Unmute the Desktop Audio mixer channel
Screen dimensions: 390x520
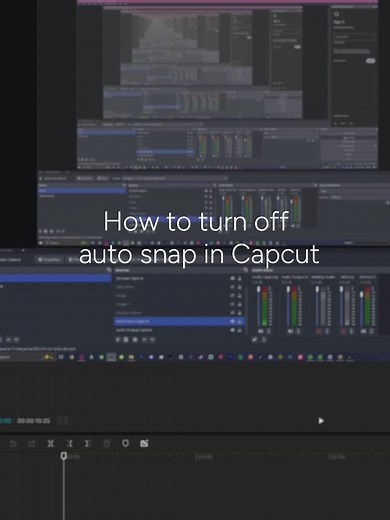(319, 331)
